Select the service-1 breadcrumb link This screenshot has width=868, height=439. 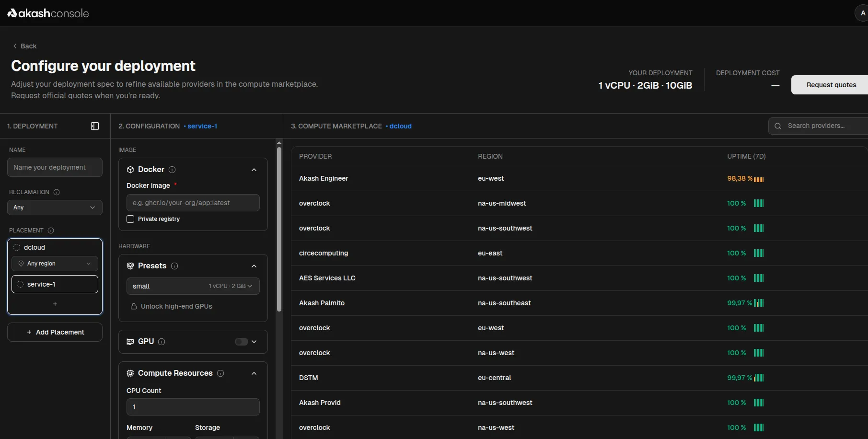202,126
